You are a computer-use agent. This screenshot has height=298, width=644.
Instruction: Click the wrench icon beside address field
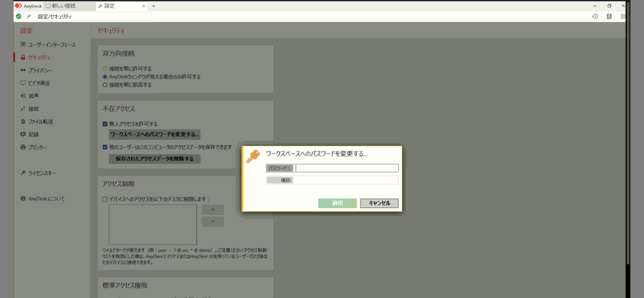click(x=29, y=16)
